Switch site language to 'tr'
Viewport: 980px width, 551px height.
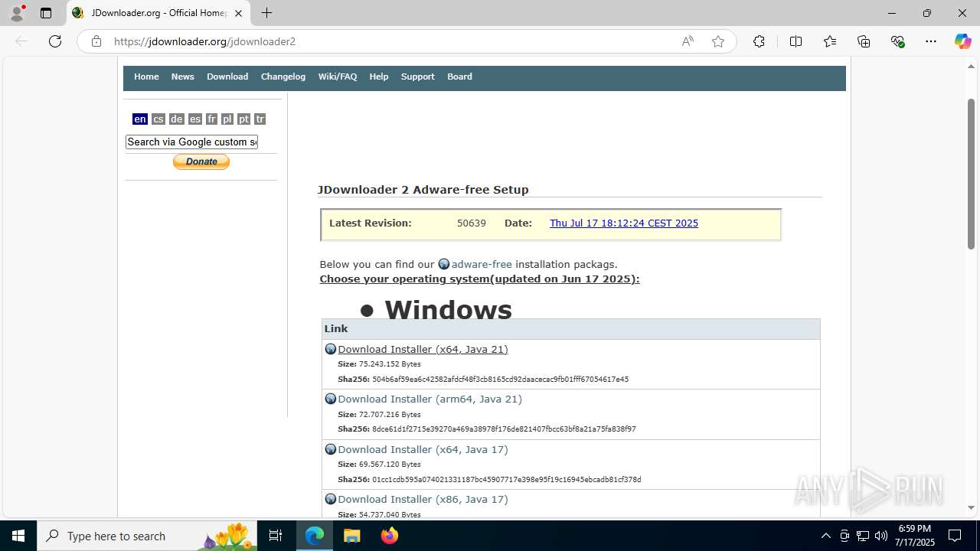coord(260,119)
